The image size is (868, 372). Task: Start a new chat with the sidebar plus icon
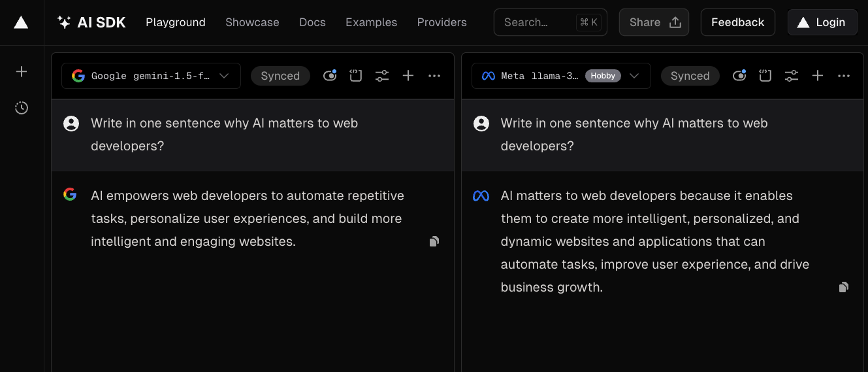[x=22, y=72]
